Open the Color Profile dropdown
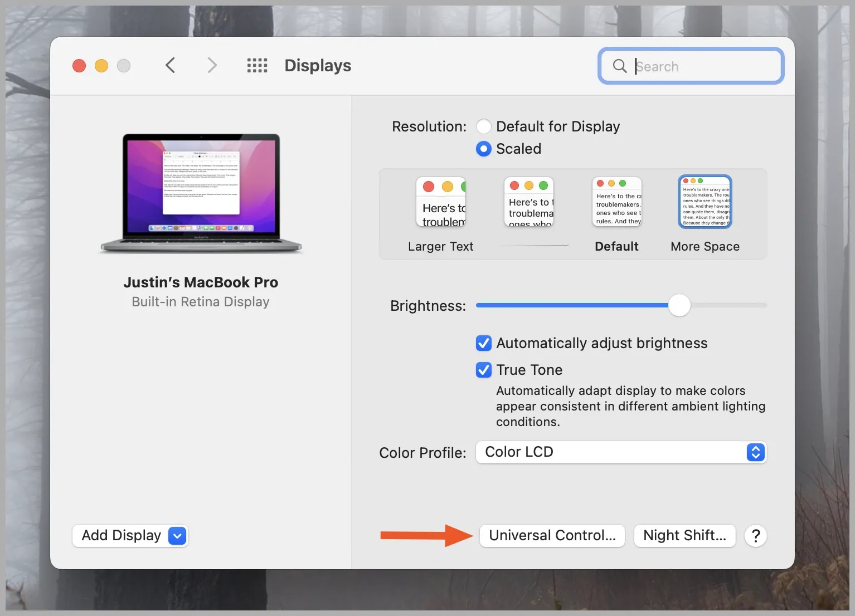Screen dimensions: 855x616 (x=621, y=452)
